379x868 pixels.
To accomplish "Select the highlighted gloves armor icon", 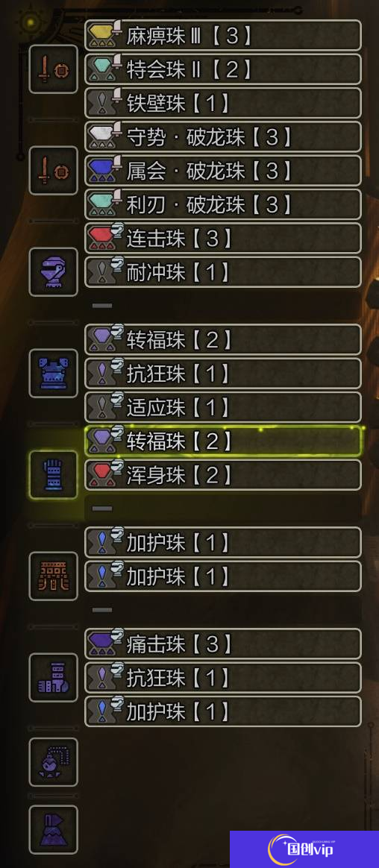I will 53,474.
